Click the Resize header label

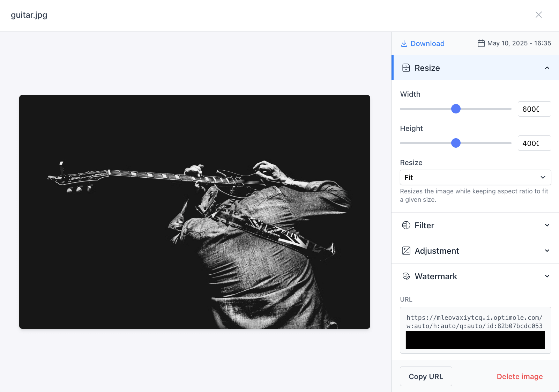coord(427,68)
